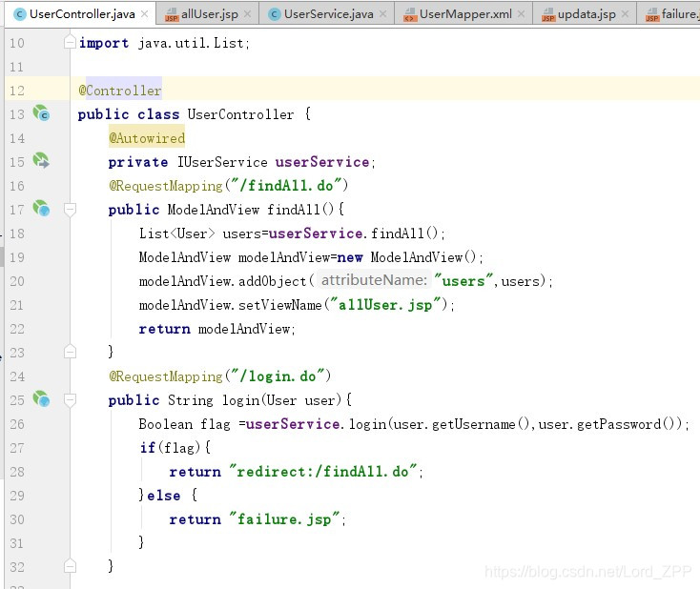
Task: Click the @Autowired annotation on line 14
Action: [x=147, y=138]
